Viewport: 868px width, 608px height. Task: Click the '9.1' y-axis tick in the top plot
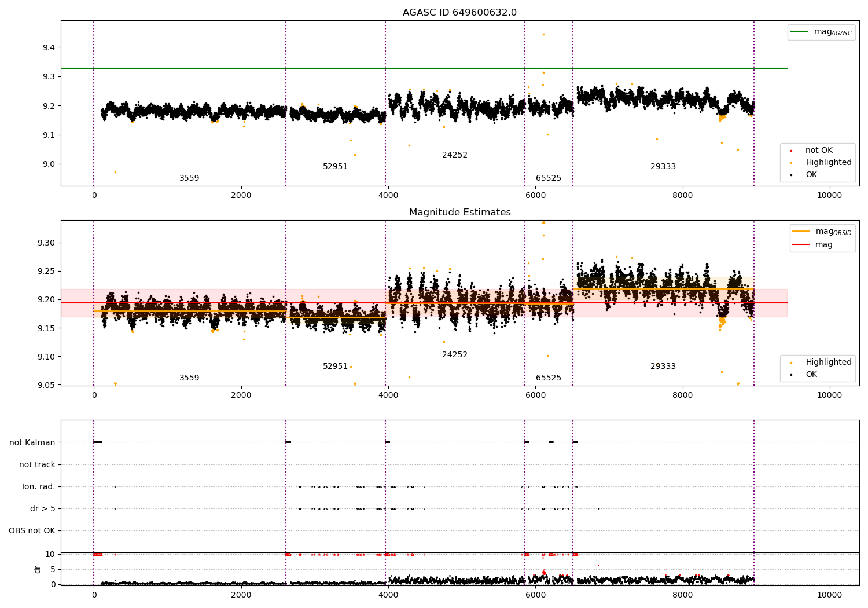pyautogui.click(x=49, y=135)
